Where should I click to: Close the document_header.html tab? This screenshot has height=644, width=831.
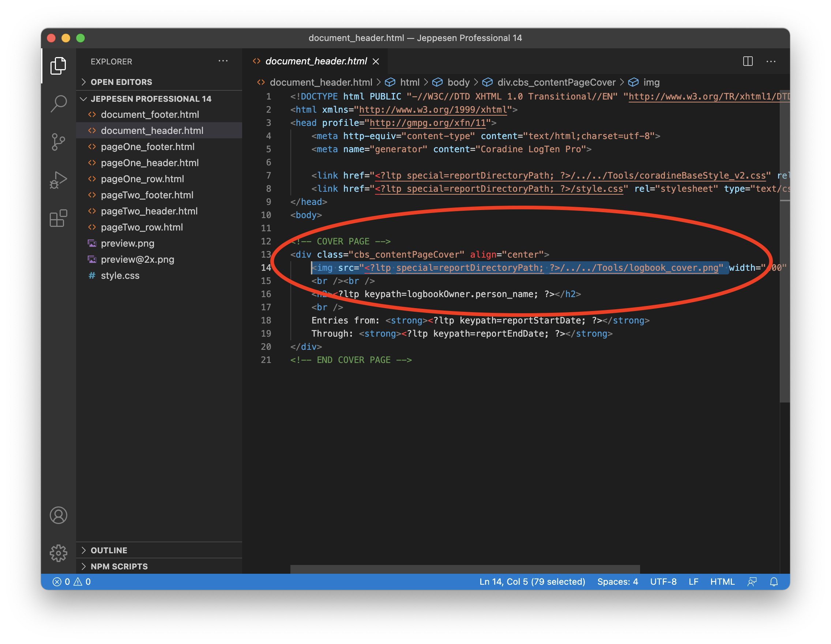(x=376, y=61)
